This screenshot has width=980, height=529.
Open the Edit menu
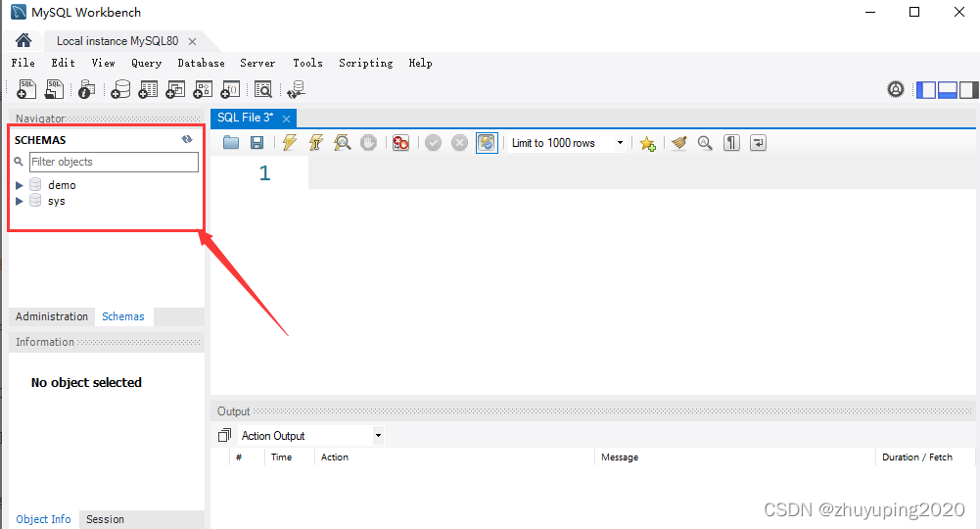point(63,63)
